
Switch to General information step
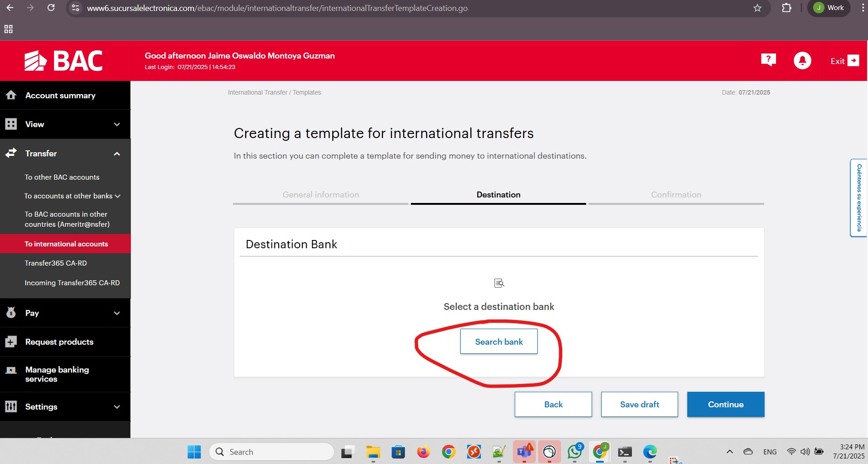pos(321,195)
